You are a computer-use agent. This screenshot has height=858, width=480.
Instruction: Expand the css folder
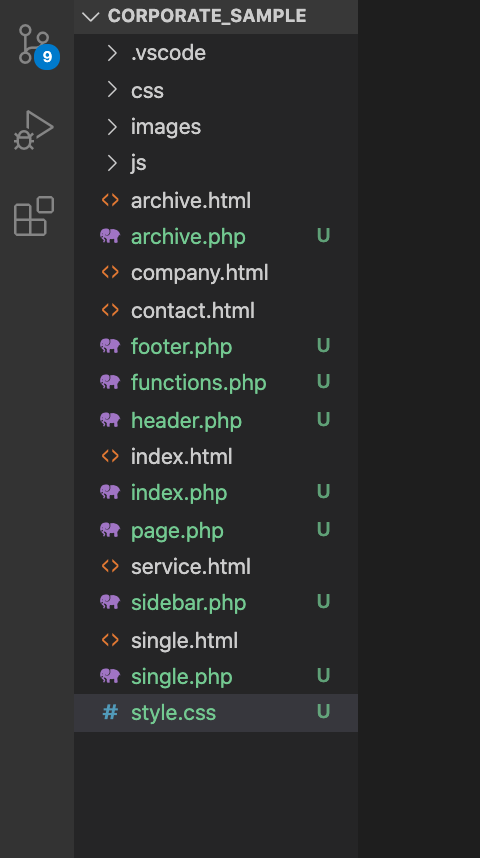pyautogui.click(x=216, y=90)
